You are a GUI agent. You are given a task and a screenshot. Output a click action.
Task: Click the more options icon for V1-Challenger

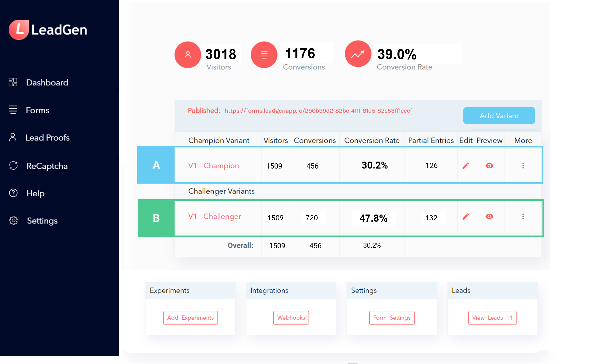click(523, 216)
